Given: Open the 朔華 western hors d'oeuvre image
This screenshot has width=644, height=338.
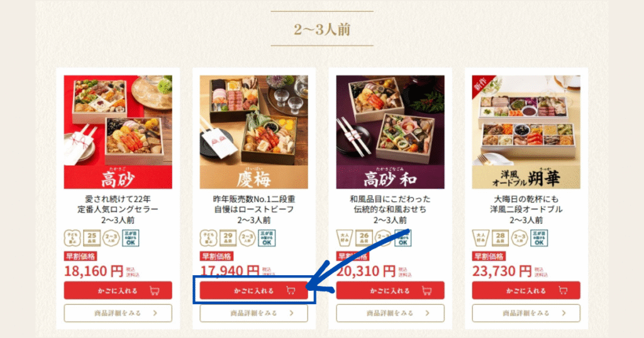Looking at the screenshot, I should pyautogui.click(x=526, y=132).
